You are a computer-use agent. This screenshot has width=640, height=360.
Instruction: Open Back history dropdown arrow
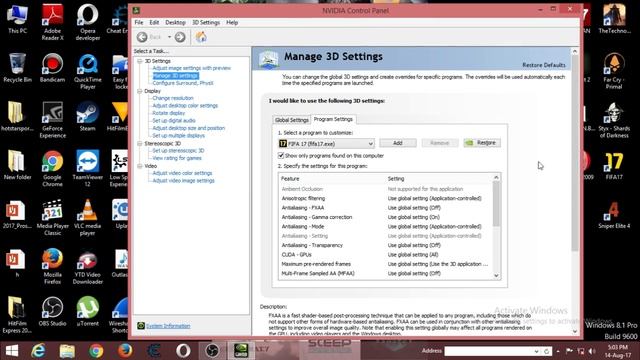click(169, 37)
